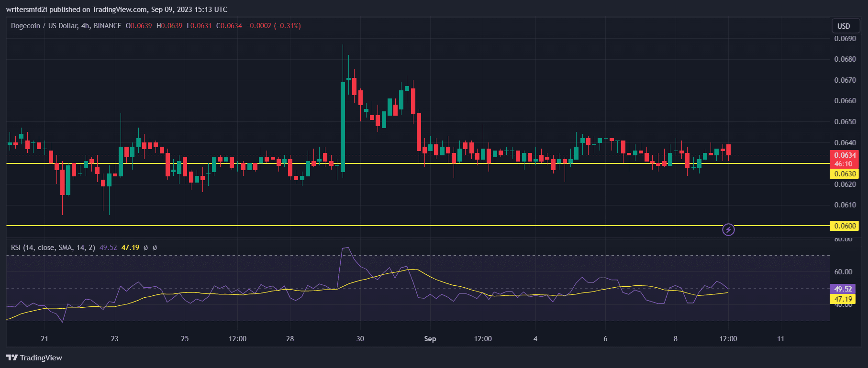Click the yellow 47.19 RSI axis label

click(x=843, y=299)
